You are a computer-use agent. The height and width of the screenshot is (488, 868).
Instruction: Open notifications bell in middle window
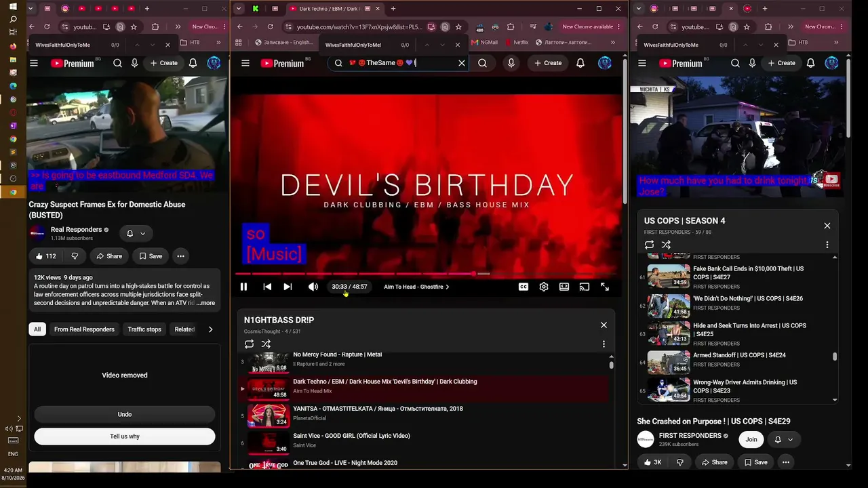[x=580, y=63]
